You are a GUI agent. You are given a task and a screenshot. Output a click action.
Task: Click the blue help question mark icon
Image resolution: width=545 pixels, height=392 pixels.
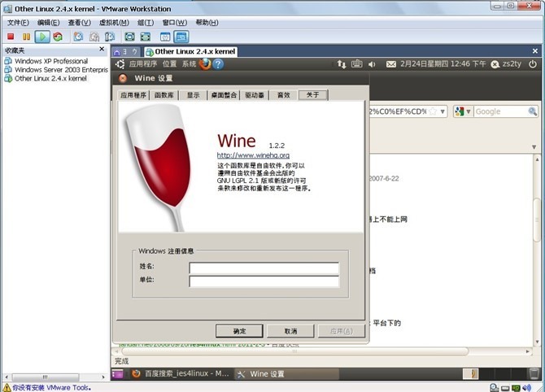[x=218, y=64]
